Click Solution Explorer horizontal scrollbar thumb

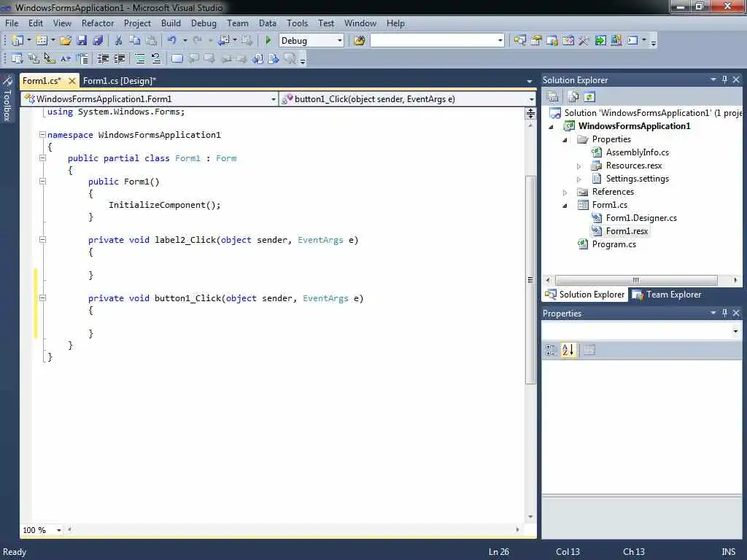(636, 280)
